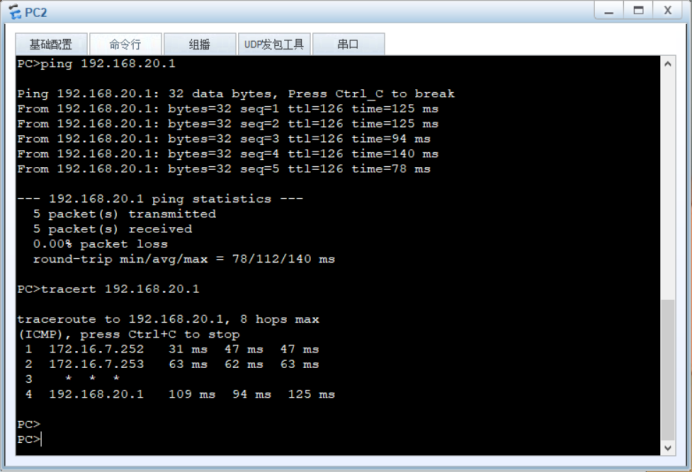The image size is (692, 473).
Task: Click the PC2 title text
Action: [x=36, y=12]
